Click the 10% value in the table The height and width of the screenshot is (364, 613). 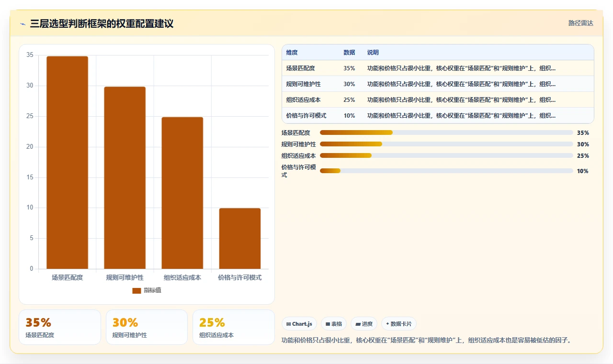point(349,116)
